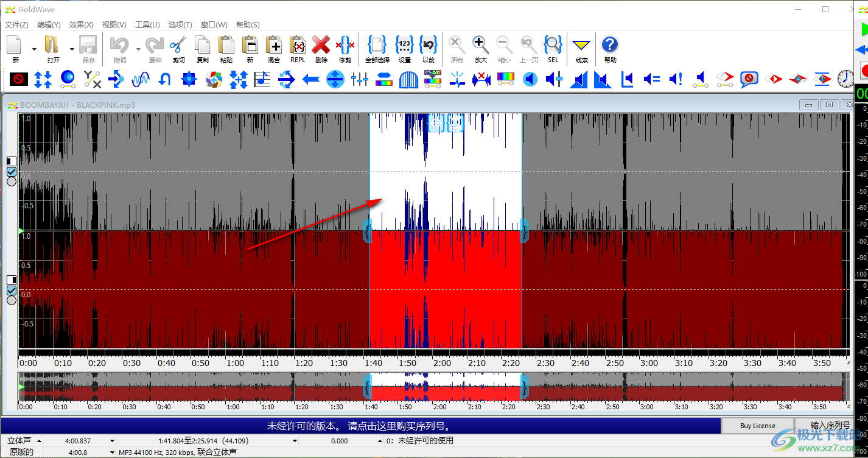This screenshot has height=458, width=868.
Task: Click the Buy License button
Action: point(758,426)
